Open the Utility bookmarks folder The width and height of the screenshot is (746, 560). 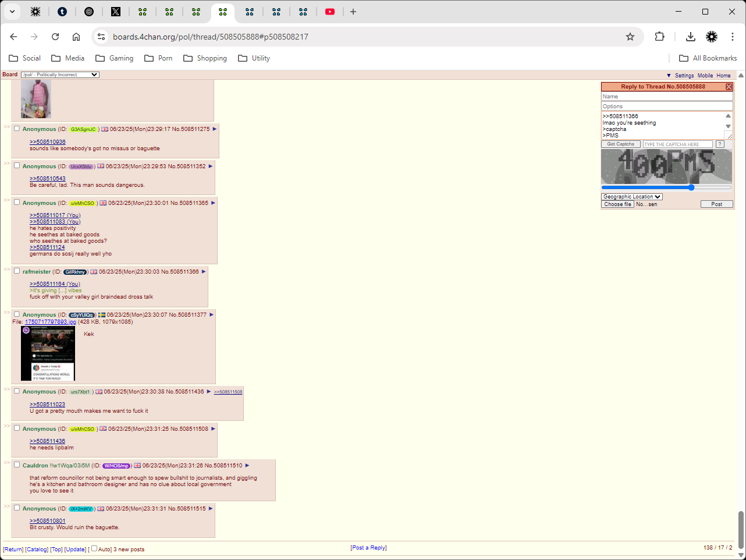click(254, 58)
